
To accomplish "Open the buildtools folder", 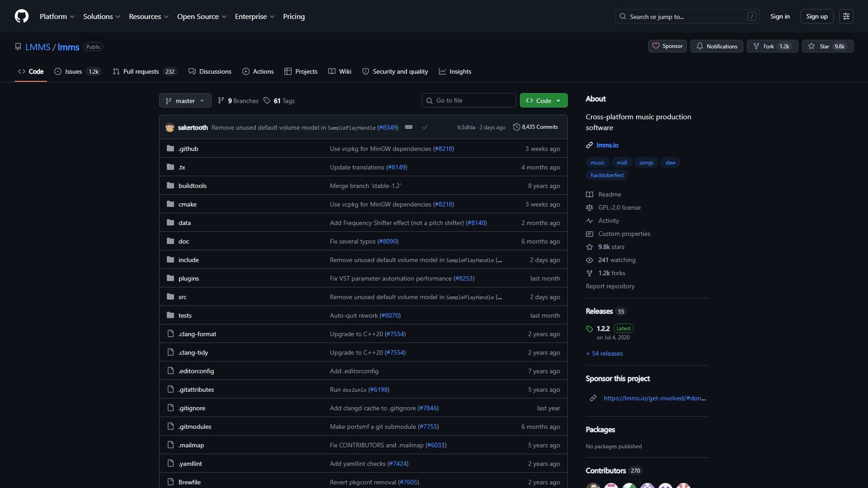I will 192,186.
